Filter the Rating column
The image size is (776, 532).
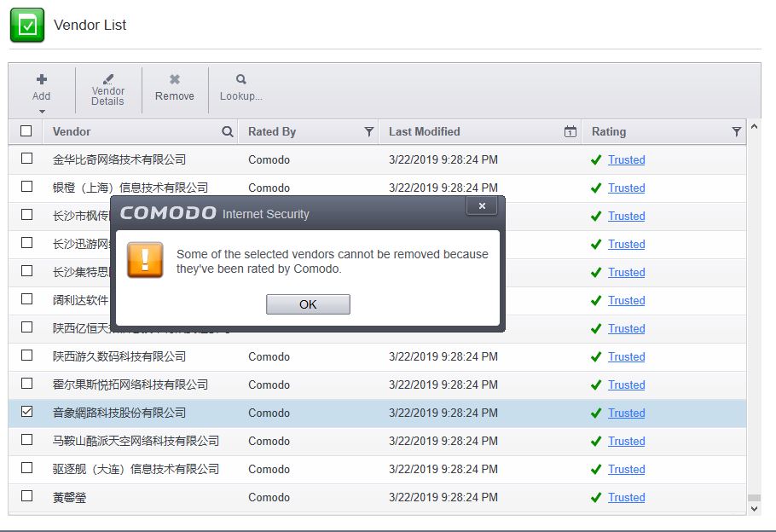737,131
